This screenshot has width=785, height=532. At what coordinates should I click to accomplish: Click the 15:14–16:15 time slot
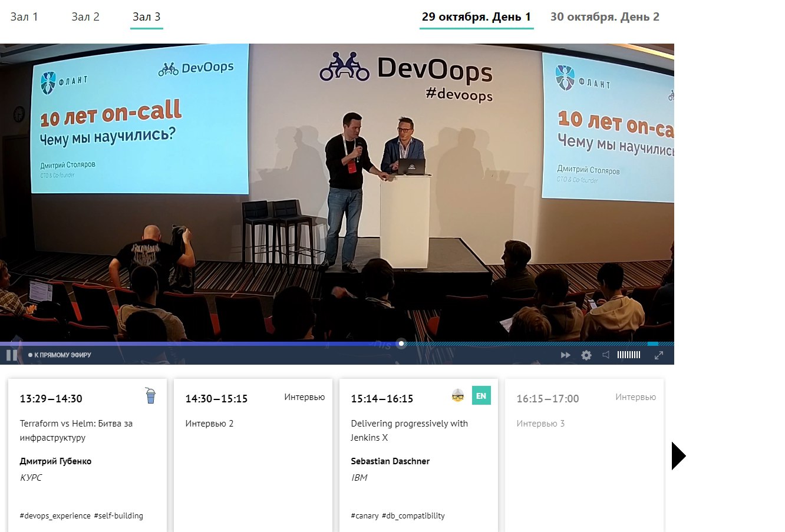382,399
